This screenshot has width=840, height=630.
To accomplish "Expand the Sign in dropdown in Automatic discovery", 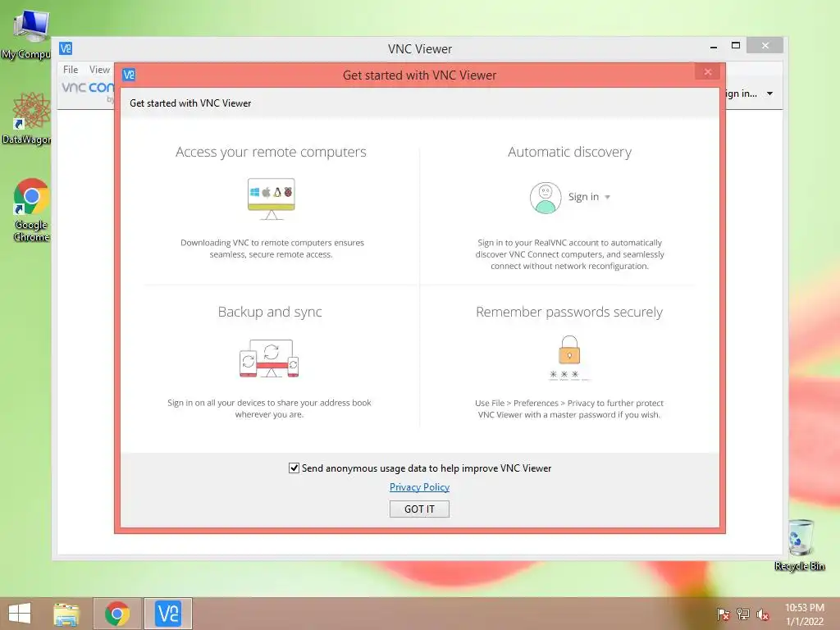I will point(608,197).
